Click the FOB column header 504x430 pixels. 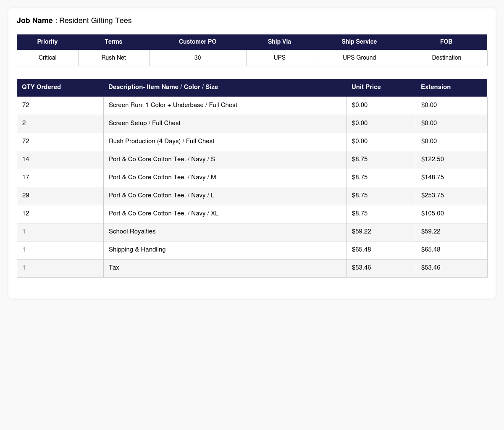(446, 42)
